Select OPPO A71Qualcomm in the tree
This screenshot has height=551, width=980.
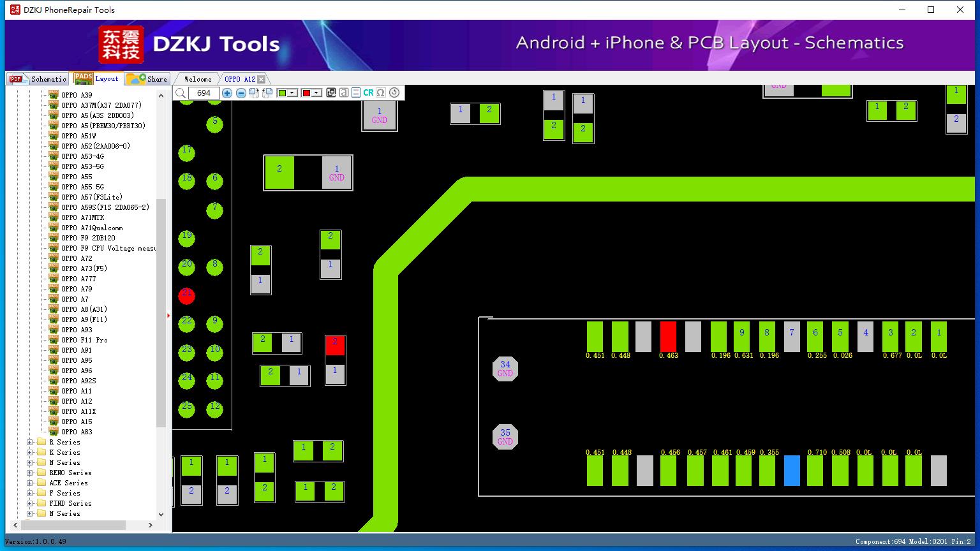[92, 228]
